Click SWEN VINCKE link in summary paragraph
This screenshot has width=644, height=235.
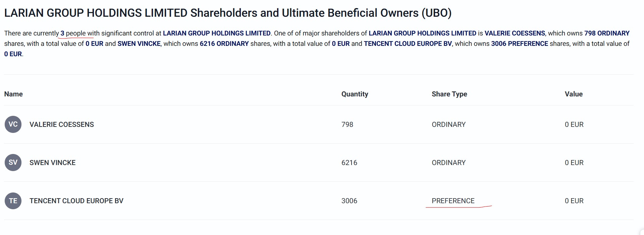click(139, 44)
